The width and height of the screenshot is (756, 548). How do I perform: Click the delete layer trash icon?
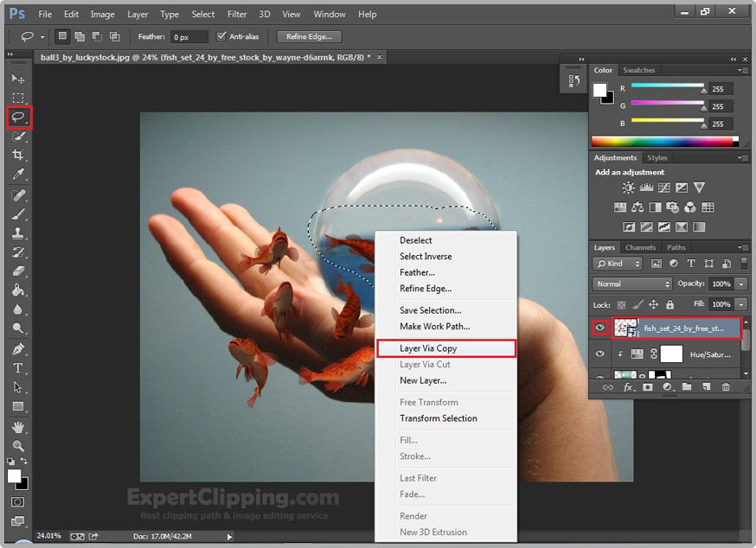[x=726, y=387]
